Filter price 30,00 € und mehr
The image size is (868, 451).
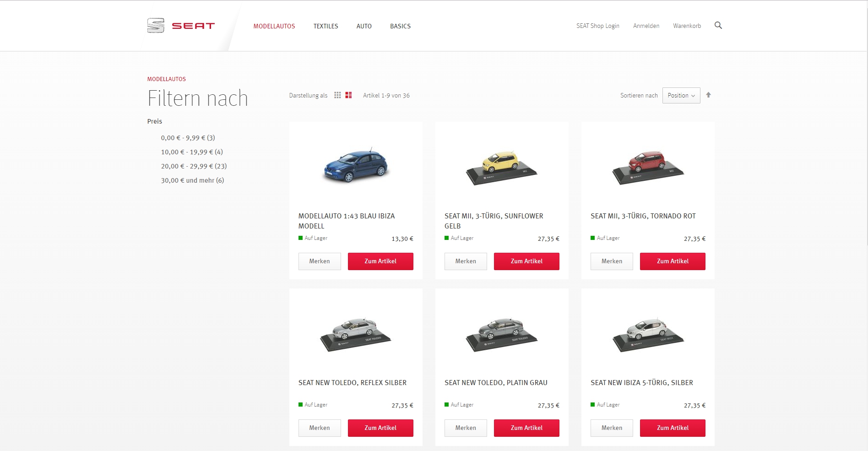pyautogui.click(x=192, y=180)
